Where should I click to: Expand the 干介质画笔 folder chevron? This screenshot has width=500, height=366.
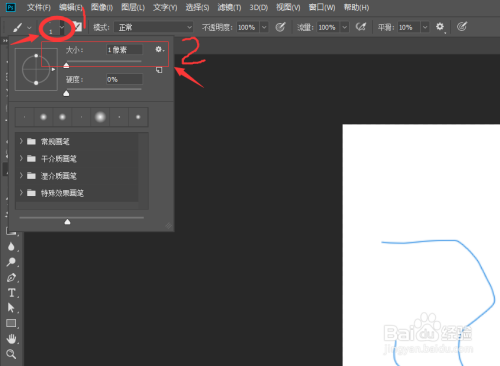[x=21, y=158]
